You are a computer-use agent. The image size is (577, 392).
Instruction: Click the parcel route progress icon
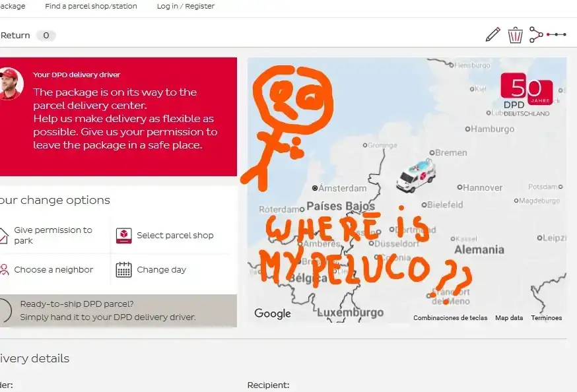click(557, 34)
